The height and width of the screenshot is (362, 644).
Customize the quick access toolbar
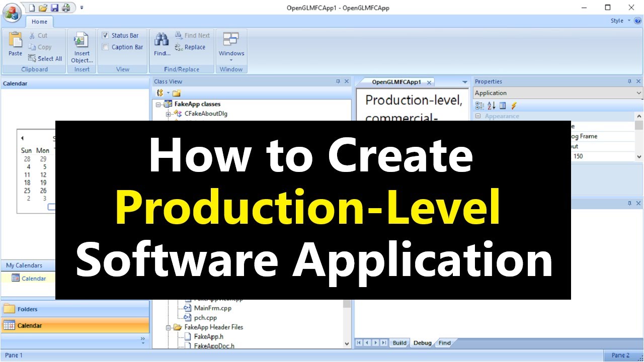[82, 8]
